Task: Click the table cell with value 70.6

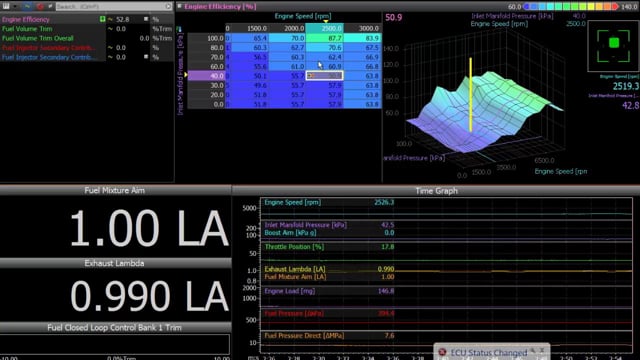Action: coord(324,47)
